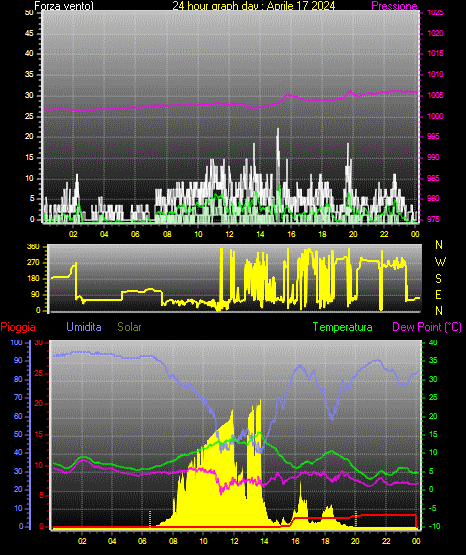Screen dimensions: 466x555
Task: Click the 1015 pressure axis value
Action: 435,53
